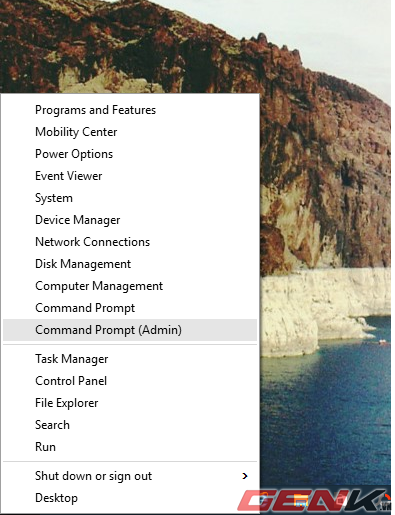The width and height of the screenshot is (395, 515).
Task: Expand Shut down or sign out
Action: pos(130,476)
